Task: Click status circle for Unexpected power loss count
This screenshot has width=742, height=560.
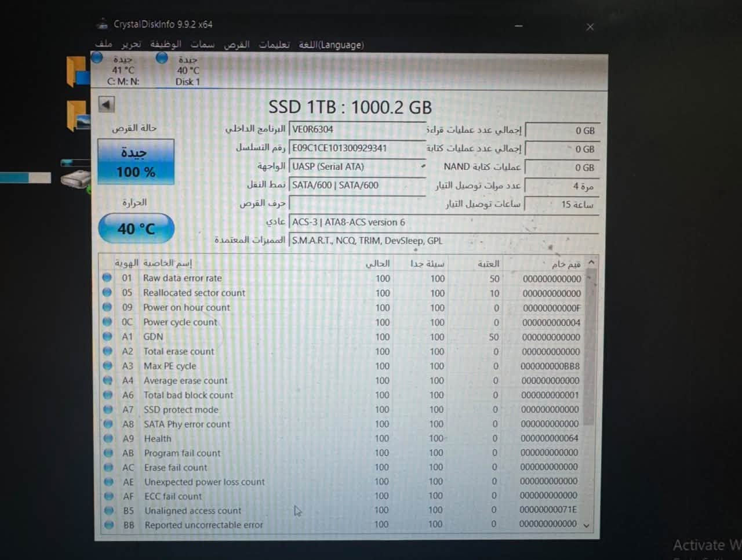Action: click(108, 482)
